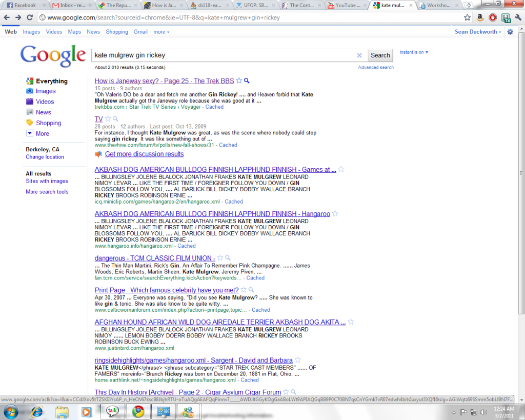Click the Search button
Viewport: 525px width, 420px height.
click(380, 55)
